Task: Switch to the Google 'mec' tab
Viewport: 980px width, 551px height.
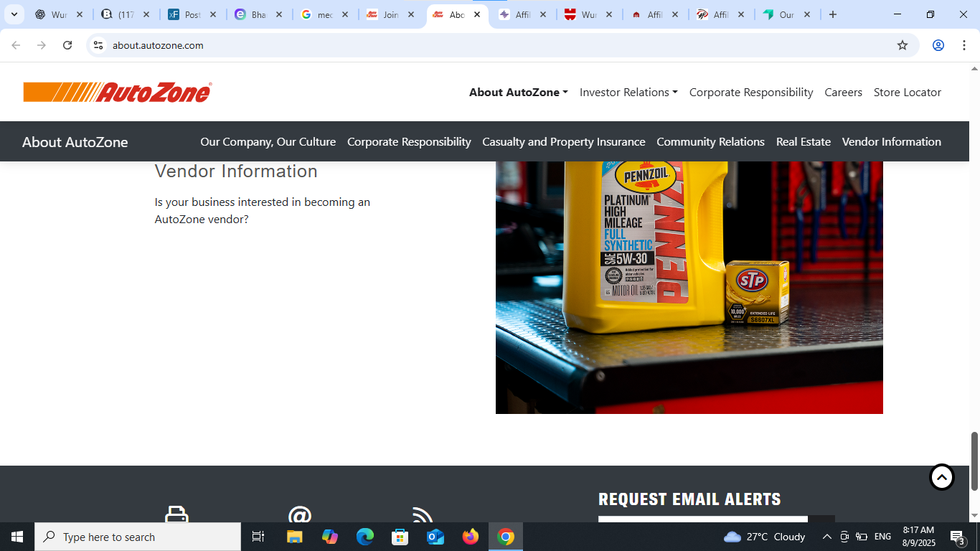Action: click(x=325, y=14)
